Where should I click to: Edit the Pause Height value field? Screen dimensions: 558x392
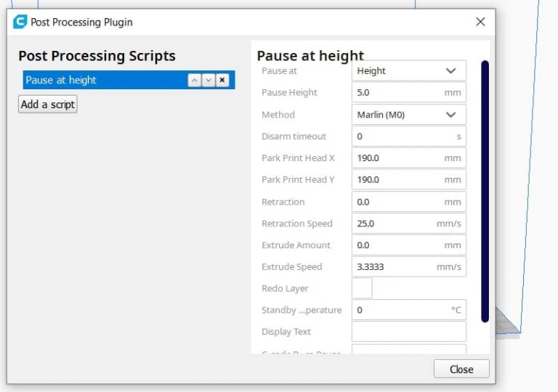(x=398, y=93)
